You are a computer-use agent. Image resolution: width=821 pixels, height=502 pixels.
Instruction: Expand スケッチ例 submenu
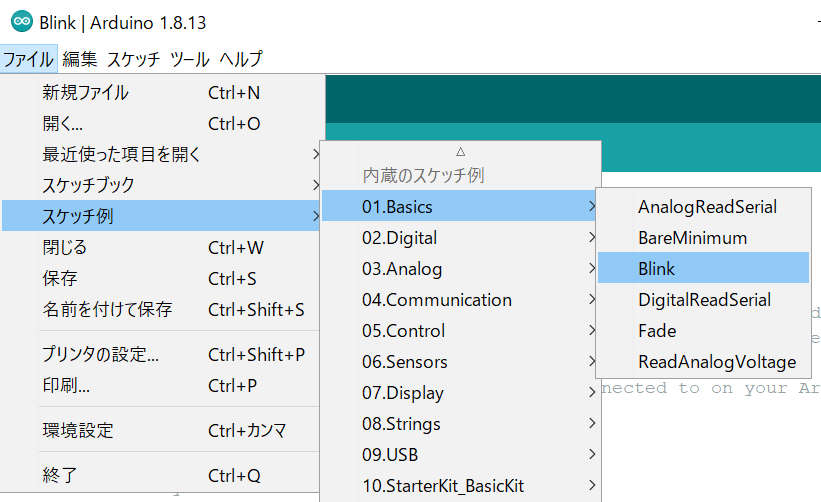[x=160, y=216]
